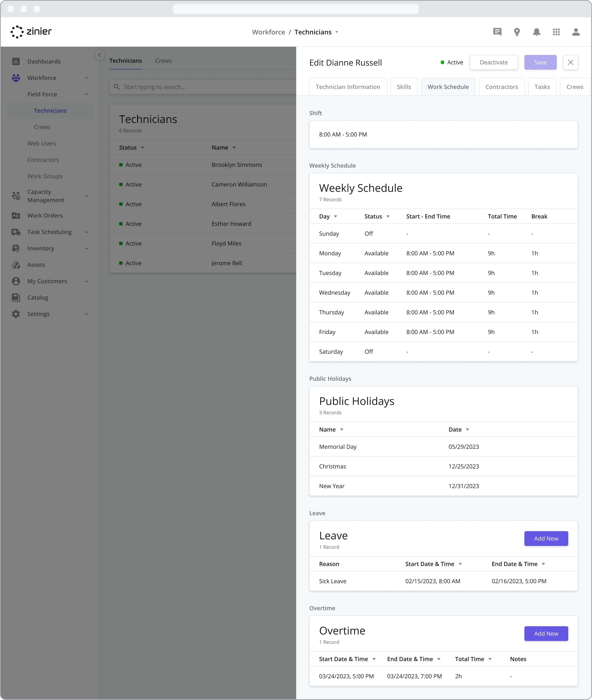Click the Workforce people icon

point(16,78)
